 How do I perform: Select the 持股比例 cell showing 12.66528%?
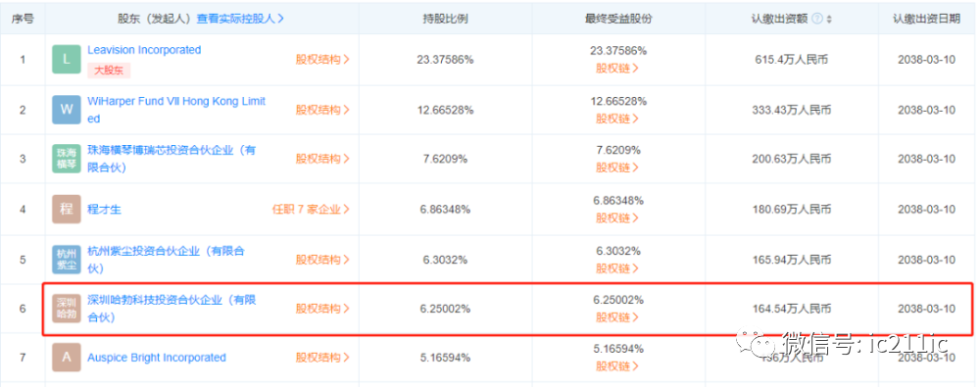point(445,110)
